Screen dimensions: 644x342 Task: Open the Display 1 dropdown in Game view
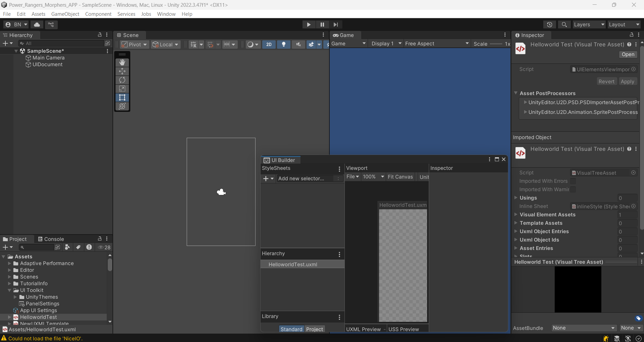386,44
